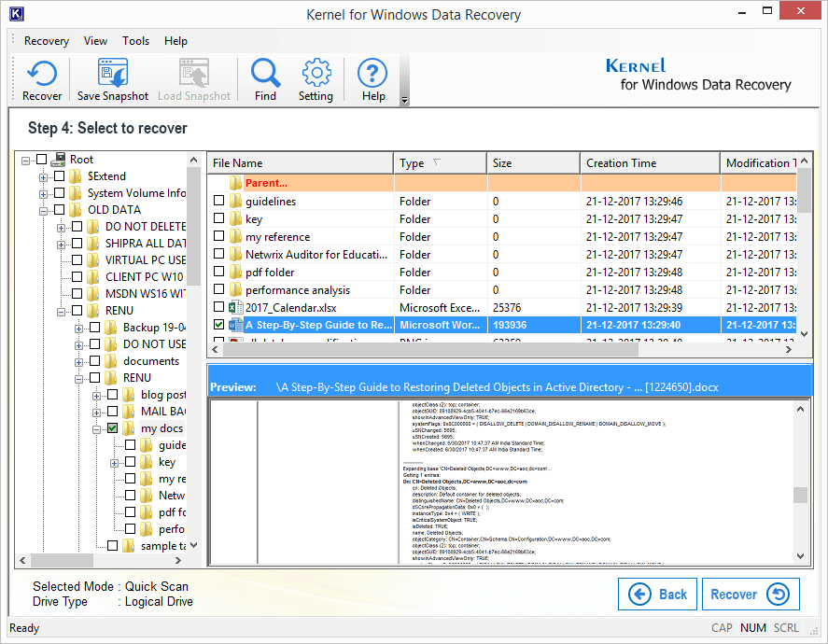Check the guidelines folder checkbox
Viewport: 828px width, 644px height.
(218, 201)
